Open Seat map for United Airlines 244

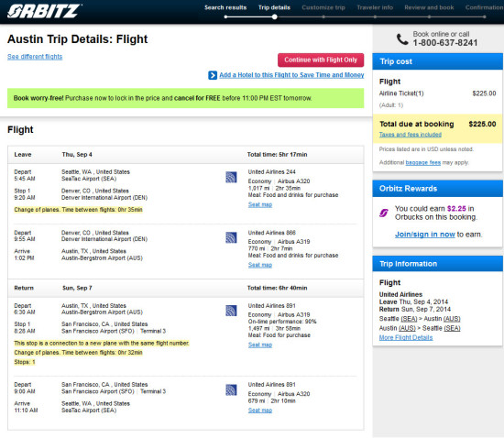coord(260,204)
